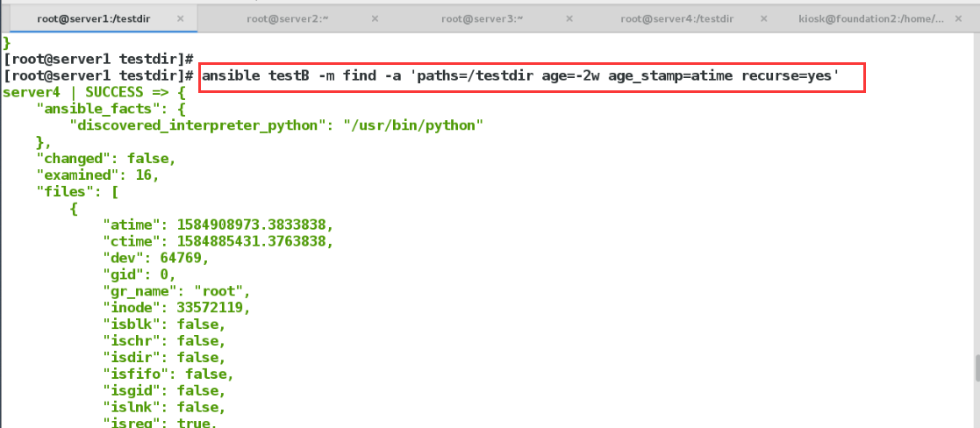This screenshot has height=428, width=980.
Task: Click the "gid": 0 line
Action: (x=140, y=274)
